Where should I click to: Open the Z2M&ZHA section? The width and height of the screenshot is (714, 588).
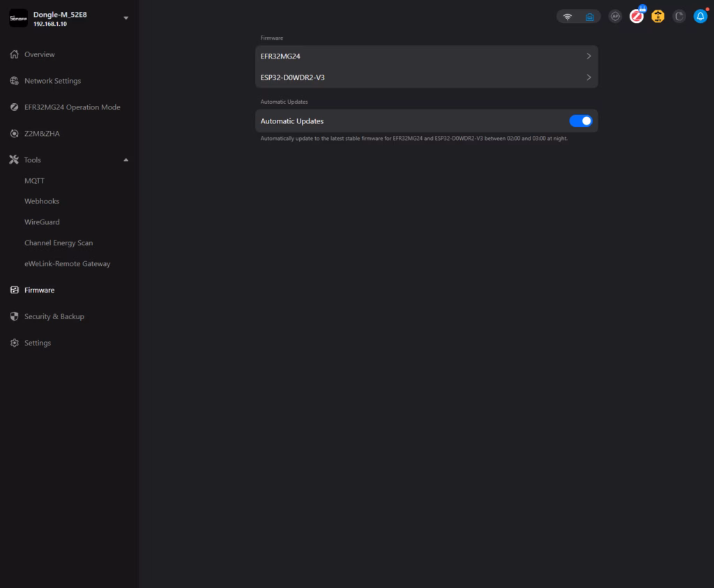[x=42, y=134]
